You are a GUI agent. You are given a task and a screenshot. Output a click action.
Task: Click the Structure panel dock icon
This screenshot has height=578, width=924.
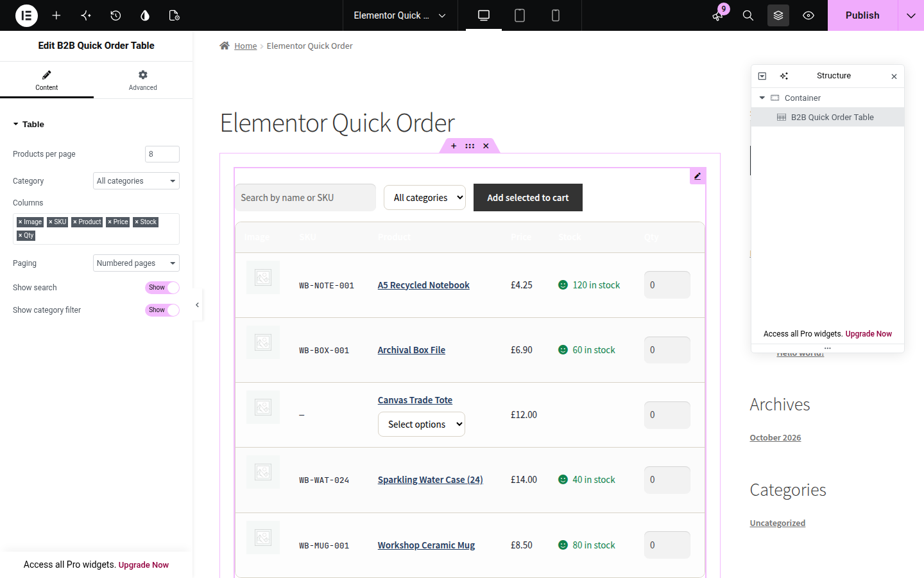coord(762,76)
